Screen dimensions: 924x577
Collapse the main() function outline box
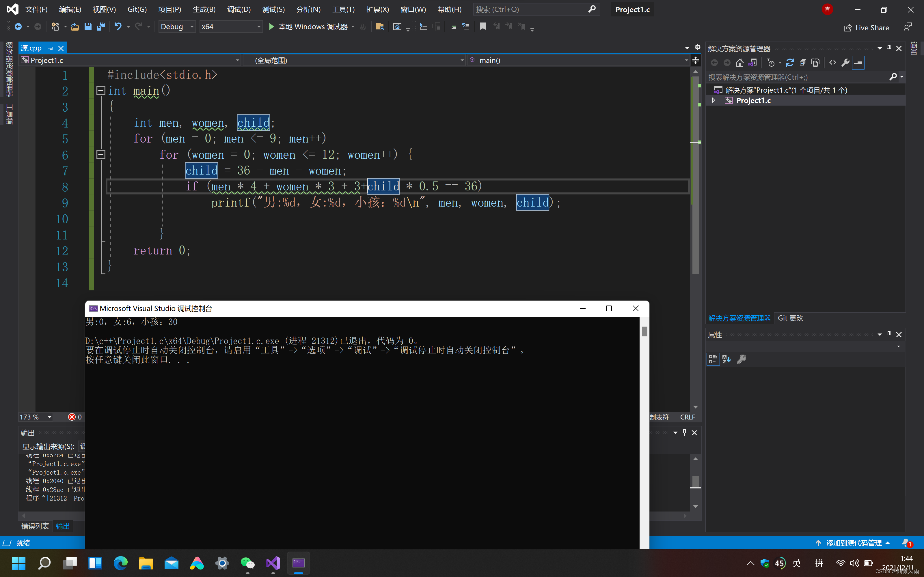pyautogui.click(x=101, y=90)
